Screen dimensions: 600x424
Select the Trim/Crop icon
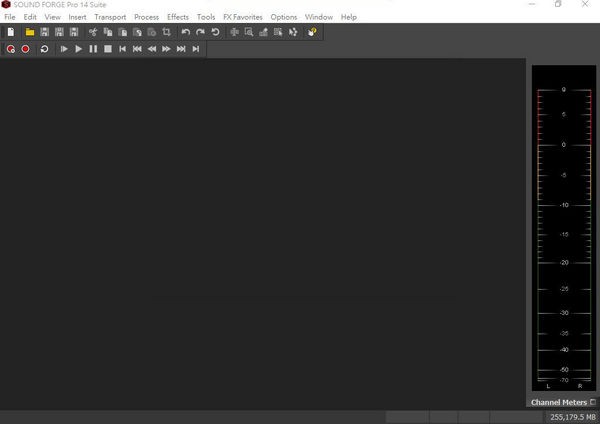coord(166,32)
